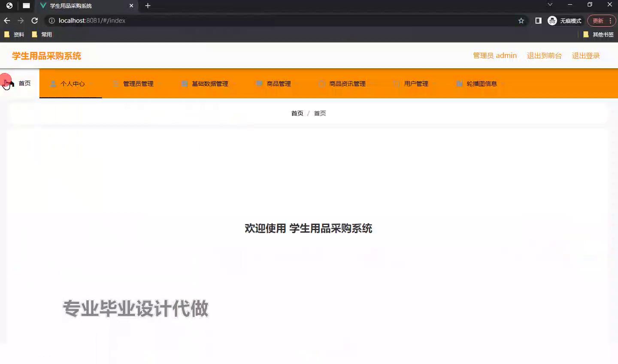Click the icon next to 商品管理
Image resolution: width=618 pixels, height=364 pixels.
click(259, 84)
